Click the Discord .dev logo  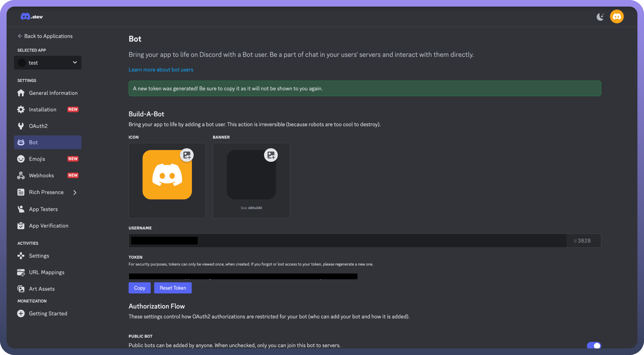(32, 16)
